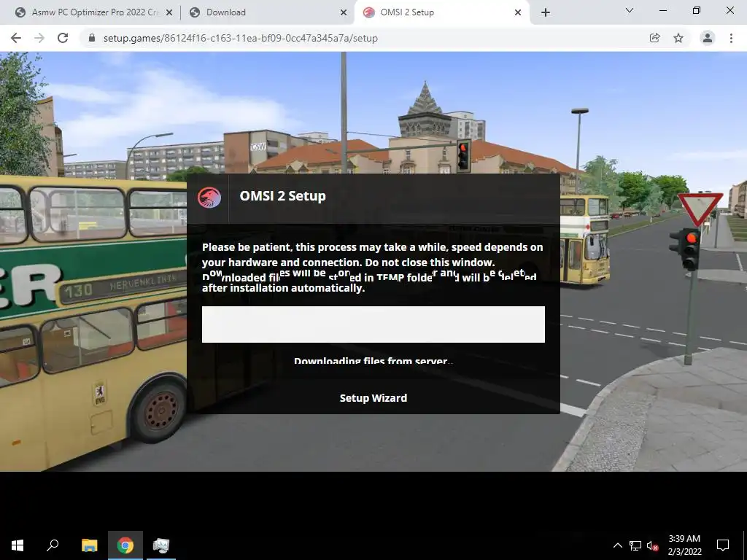The image size is (747, 560).
Task: Click the OMSI 2 Setup heading
Action: [282, 195]
